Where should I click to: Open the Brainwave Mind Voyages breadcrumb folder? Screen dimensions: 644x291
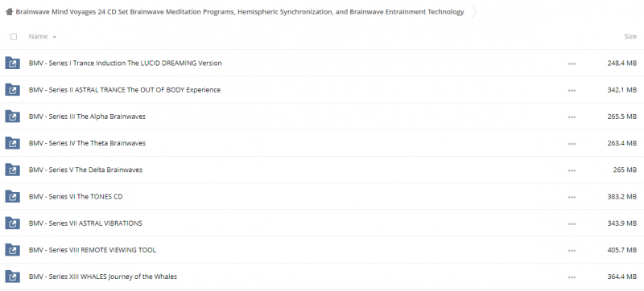click(240, 12)
